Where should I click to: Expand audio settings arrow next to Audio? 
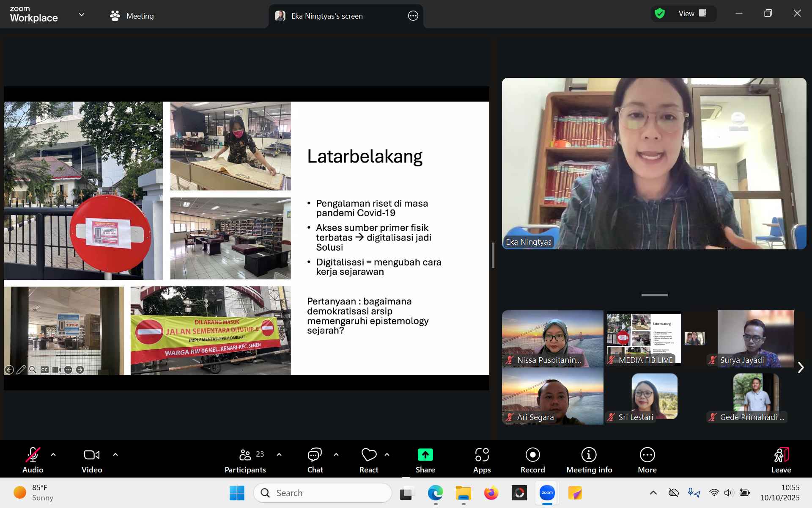[x=53, y=455]
